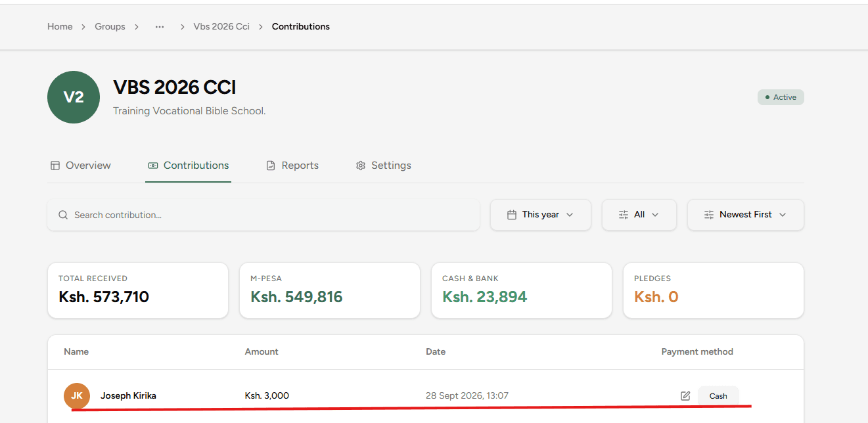Go to the Settings tab
The height and width of the screenshot is (423, 868).
point(384,166)
